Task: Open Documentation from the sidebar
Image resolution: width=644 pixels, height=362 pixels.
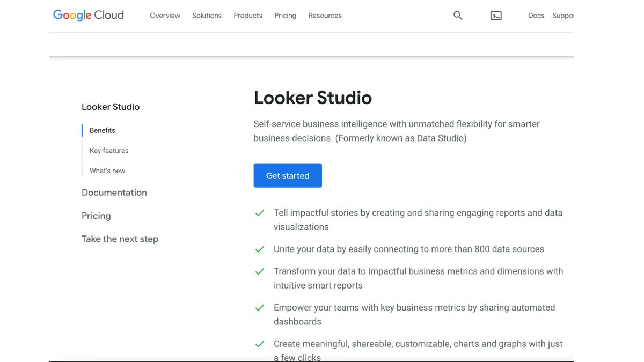Action: [x=114, y=192]
